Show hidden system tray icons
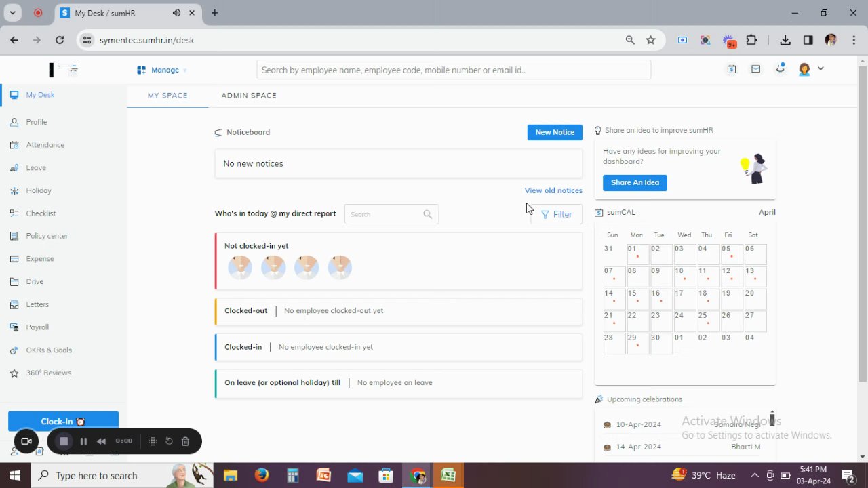The height and width of the screenshot is (488, 868). pyautogui.click(x=755, y=475)
